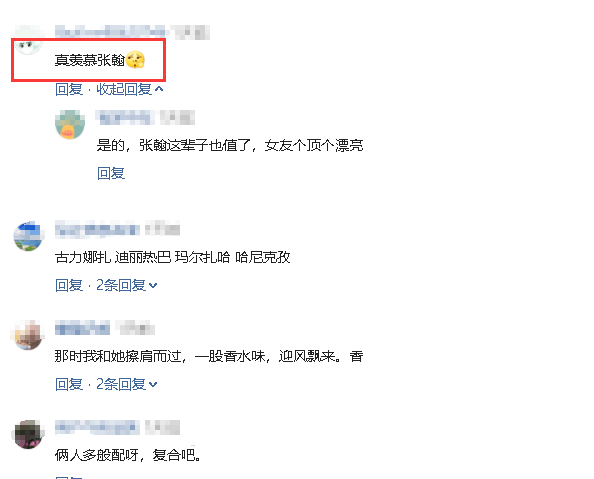
Task: Click comment text 古力娜扎 迪丽热巴 玛尔扎哈
Action: tap(172, 258)
